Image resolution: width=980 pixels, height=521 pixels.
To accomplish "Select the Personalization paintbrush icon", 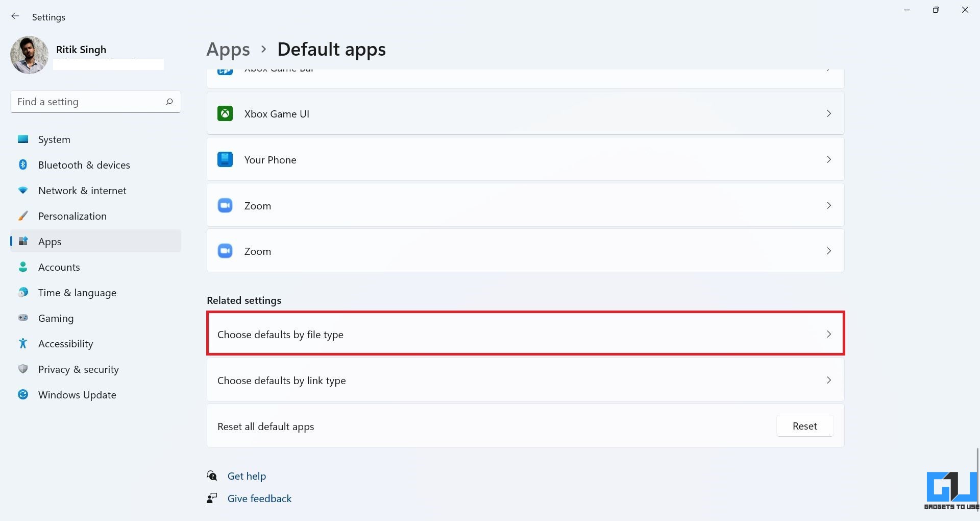I will pyautogui.click(x=23, y=216).
